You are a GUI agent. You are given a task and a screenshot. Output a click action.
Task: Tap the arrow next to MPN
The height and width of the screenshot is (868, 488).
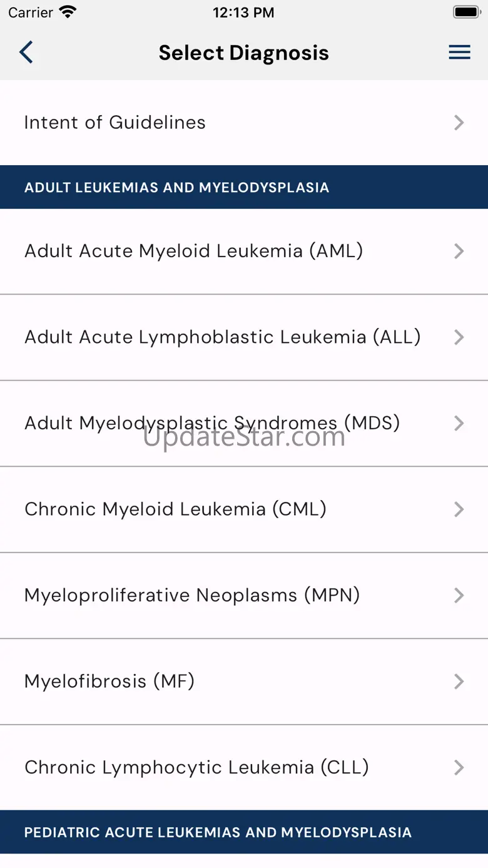pyautogui.click(x=459, y=595)
